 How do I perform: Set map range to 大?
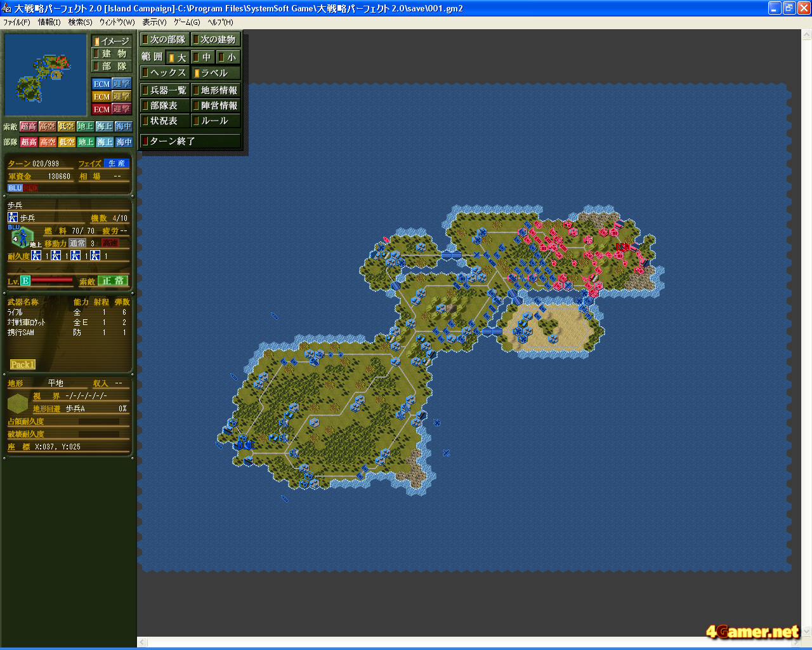(x=178, y=57)
